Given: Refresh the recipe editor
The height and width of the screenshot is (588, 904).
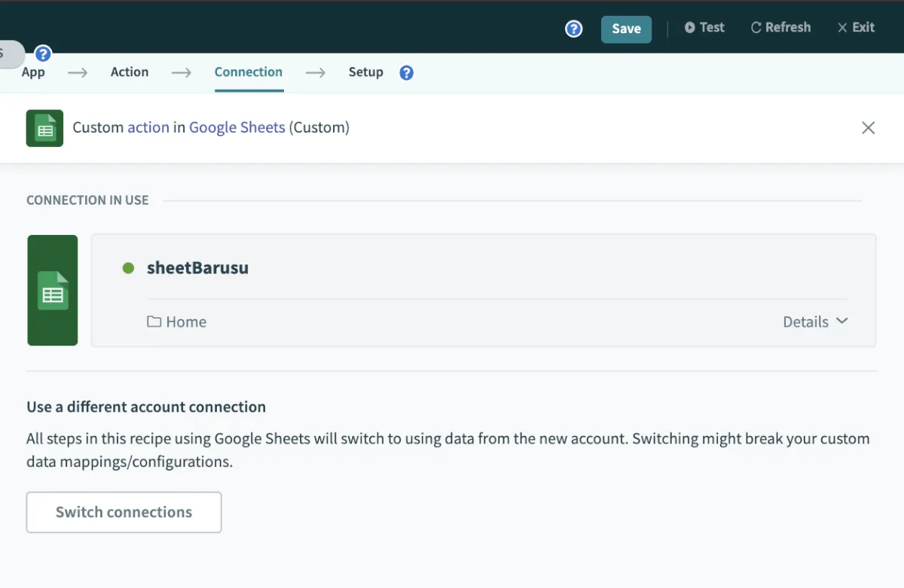Looking at the screenshot, I should (780, 28).
